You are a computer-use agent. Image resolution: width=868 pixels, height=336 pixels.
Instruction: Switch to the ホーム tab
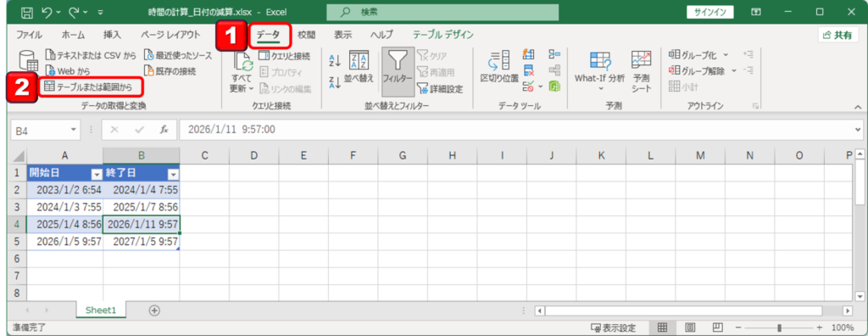click(73, 35)
